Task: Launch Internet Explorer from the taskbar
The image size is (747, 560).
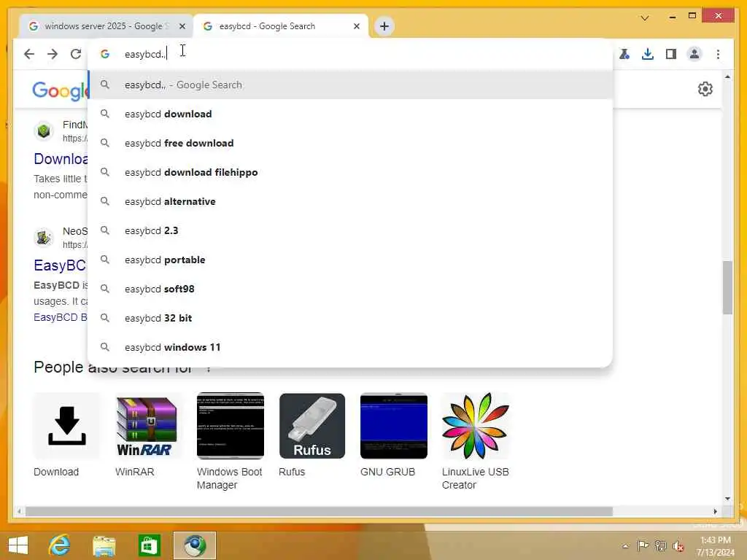Action: tap(60, 545)
